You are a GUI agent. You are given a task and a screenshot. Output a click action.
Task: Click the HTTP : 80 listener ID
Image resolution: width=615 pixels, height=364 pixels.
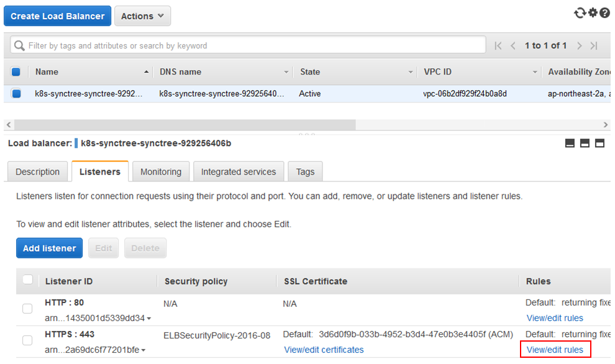pos(65,303)
